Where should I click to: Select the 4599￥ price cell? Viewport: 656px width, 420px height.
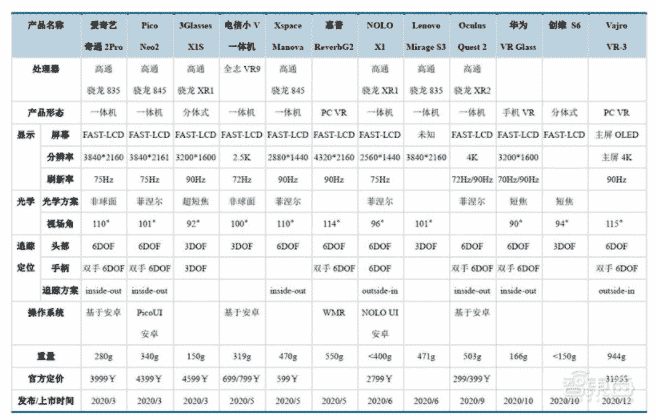[x=196, y=379]
